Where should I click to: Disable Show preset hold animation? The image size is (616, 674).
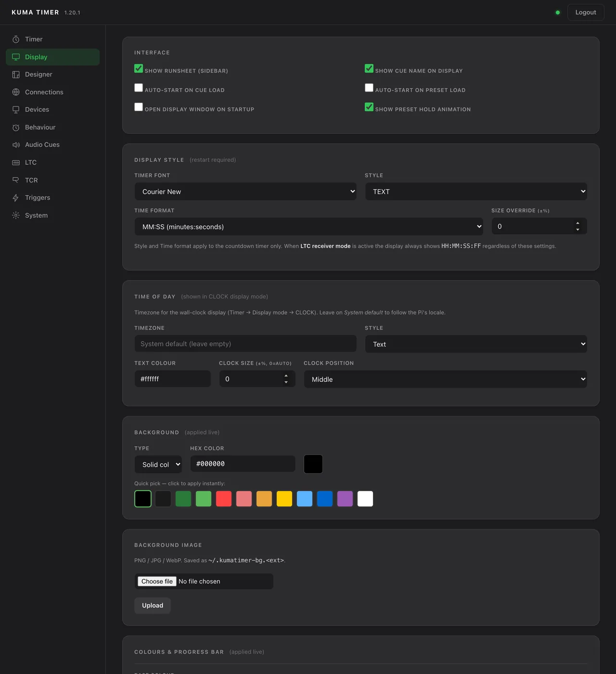pos(369,107)
